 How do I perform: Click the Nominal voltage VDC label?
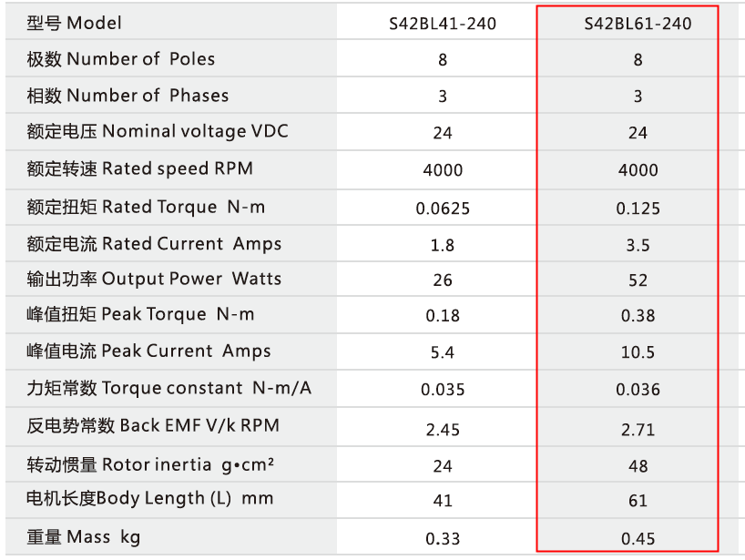tap(158, 131)
